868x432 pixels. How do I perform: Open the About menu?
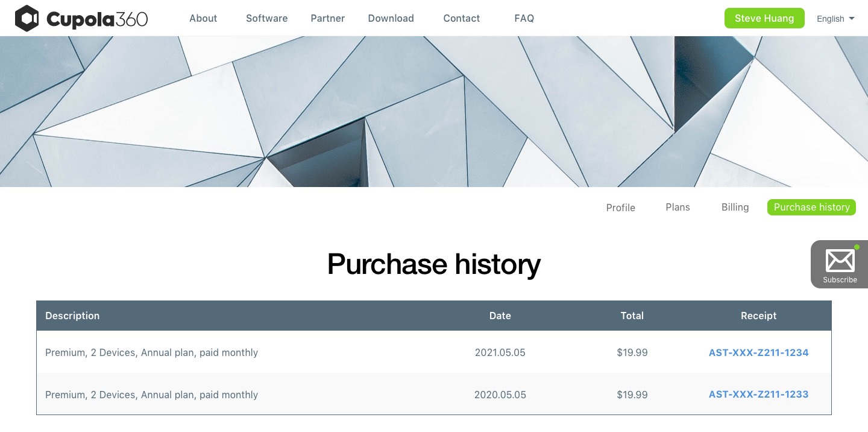coord(203,18)
